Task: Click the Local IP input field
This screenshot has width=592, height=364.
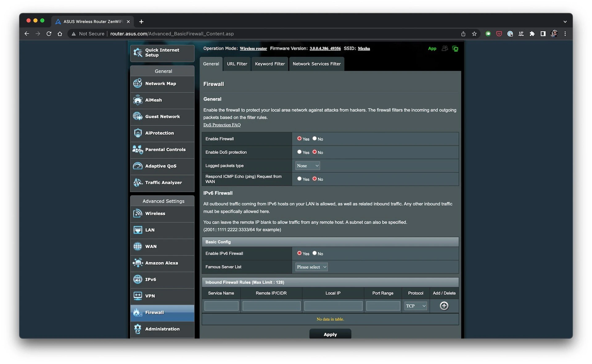Action: 333,306
